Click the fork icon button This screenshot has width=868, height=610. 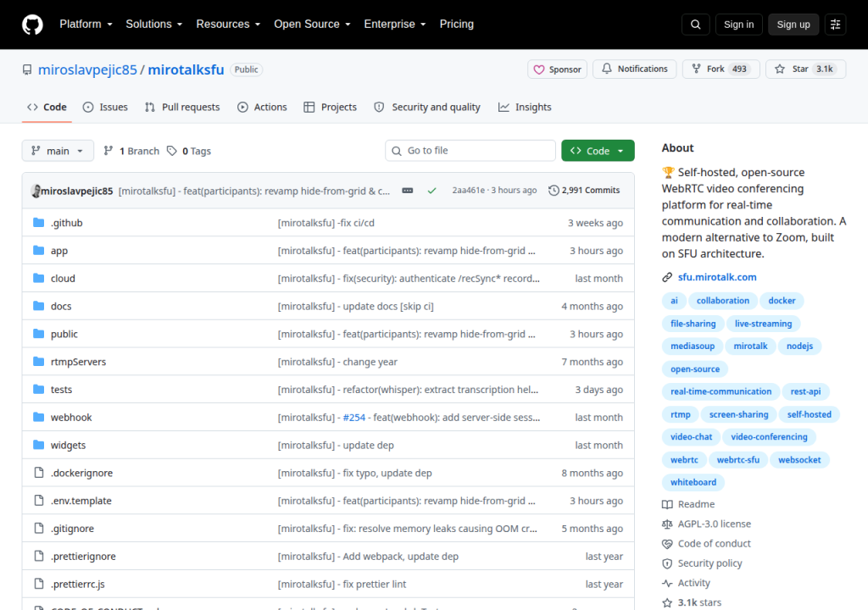click(697, 69)
